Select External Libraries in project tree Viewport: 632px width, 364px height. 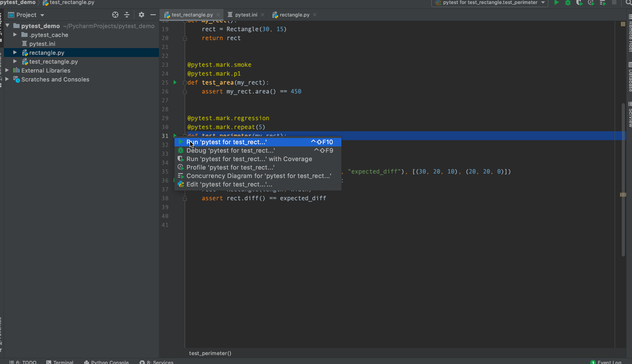tap(46, 70)
